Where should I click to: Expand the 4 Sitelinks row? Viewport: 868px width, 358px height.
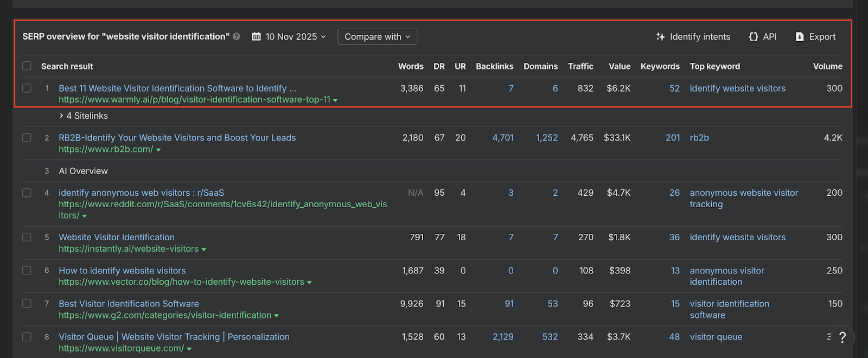(84, 116)
